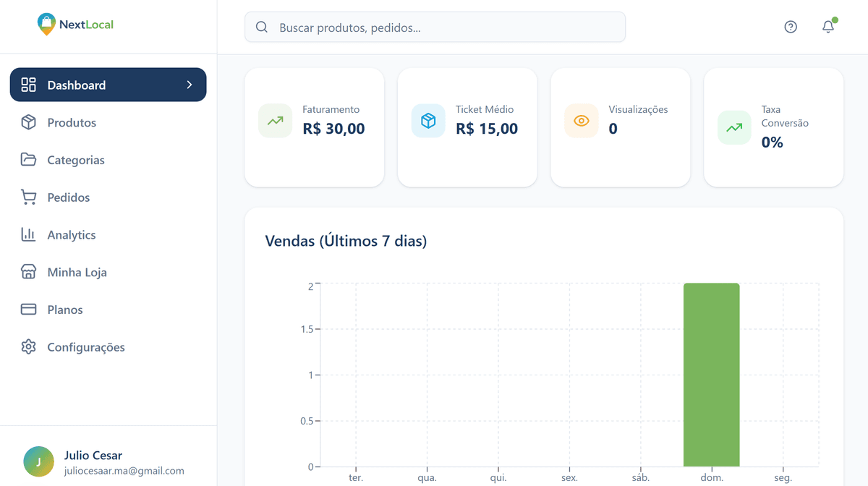The height and width of the screenshot is (486, 868).
Task: Select the Produtos sidebar icon
Action: coord(28,122)
